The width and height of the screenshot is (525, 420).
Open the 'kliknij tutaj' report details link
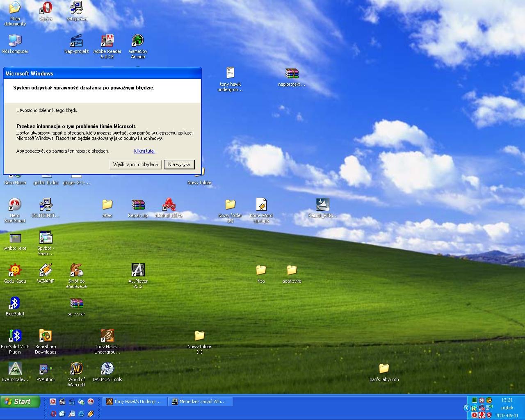click(145, 151)
